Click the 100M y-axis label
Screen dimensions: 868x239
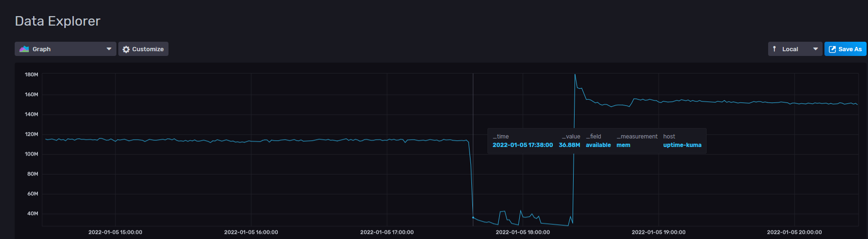[x=31, y=154]
